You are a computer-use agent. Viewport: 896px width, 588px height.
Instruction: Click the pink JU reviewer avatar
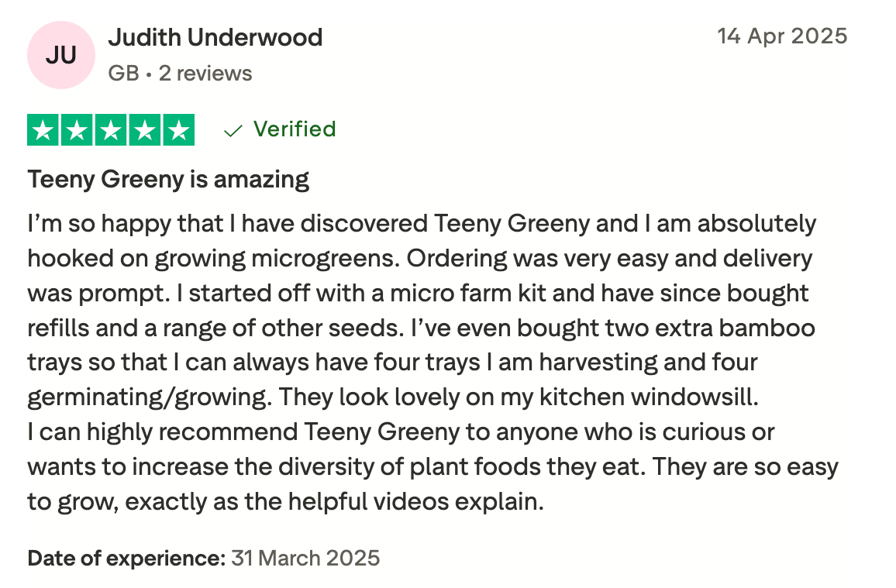(x=60, y=56)
